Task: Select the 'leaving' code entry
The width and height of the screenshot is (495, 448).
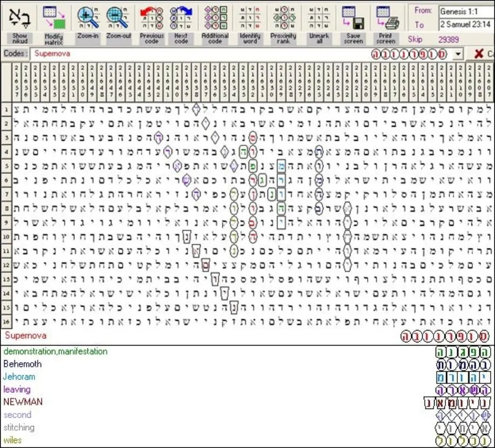Action: [x=17, y=389]
